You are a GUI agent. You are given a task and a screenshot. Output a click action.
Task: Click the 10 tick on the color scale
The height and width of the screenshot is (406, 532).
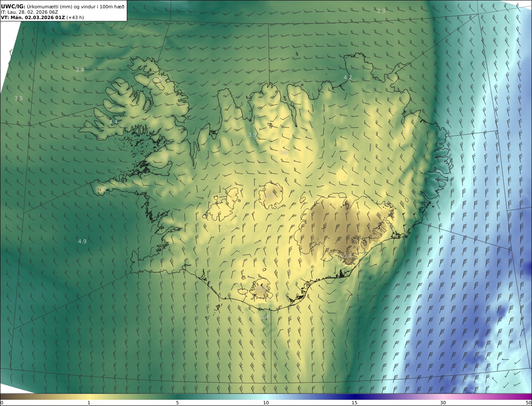[x=266, y=403]
